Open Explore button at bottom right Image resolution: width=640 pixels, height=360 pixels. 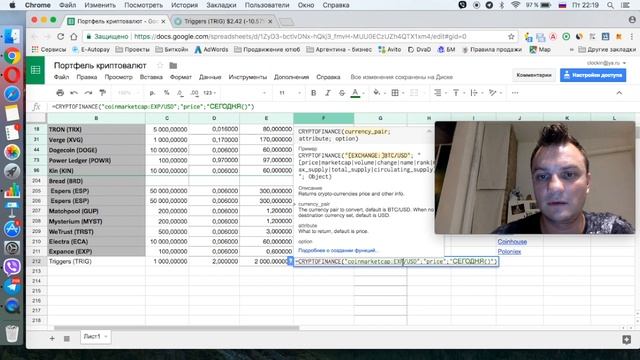click(627, 340)
